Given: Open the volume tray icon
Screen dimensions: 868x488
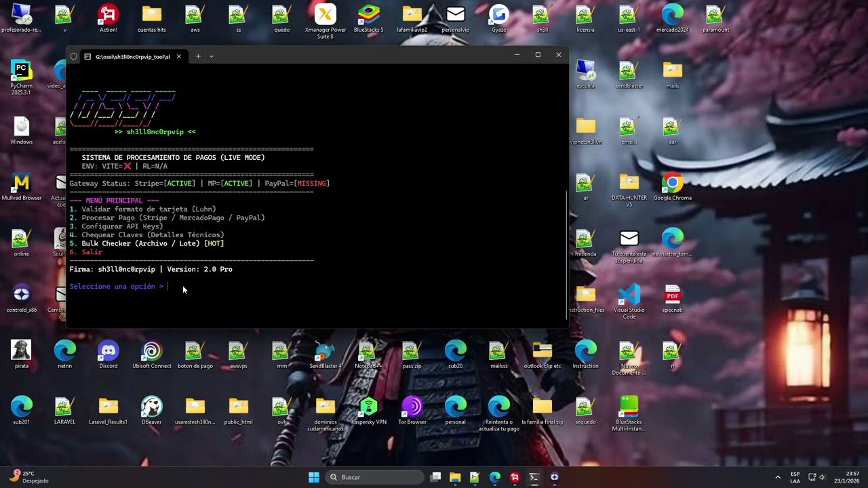Looking at the screenshot, I should click(x=822, y=477).
